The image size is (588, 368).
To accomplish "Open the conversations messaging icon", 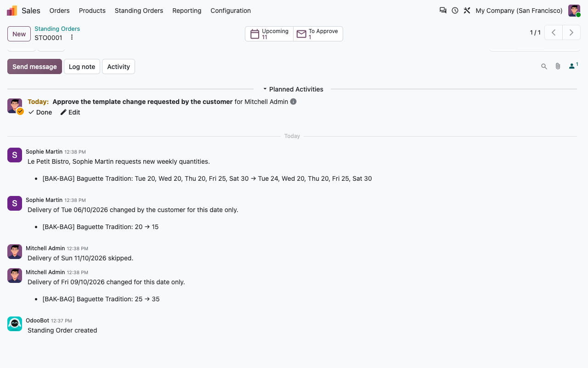I will (x=443, y=11).
